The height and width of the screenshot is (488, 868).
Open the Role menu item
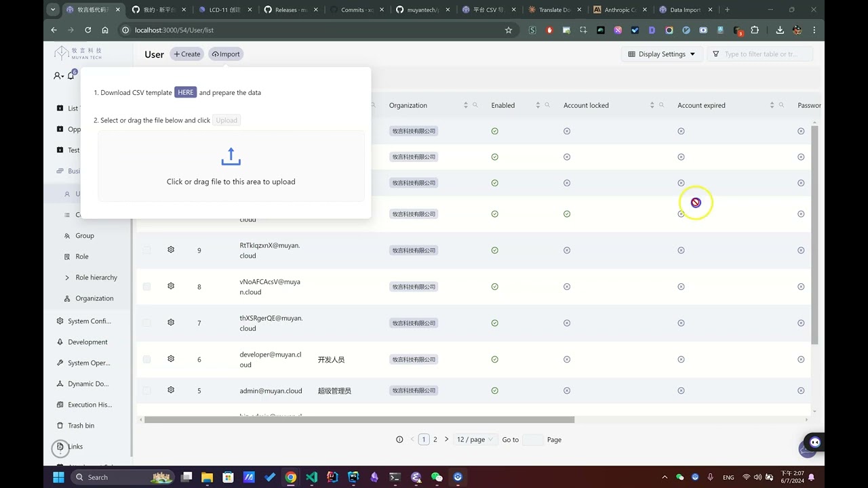point(82,256)
